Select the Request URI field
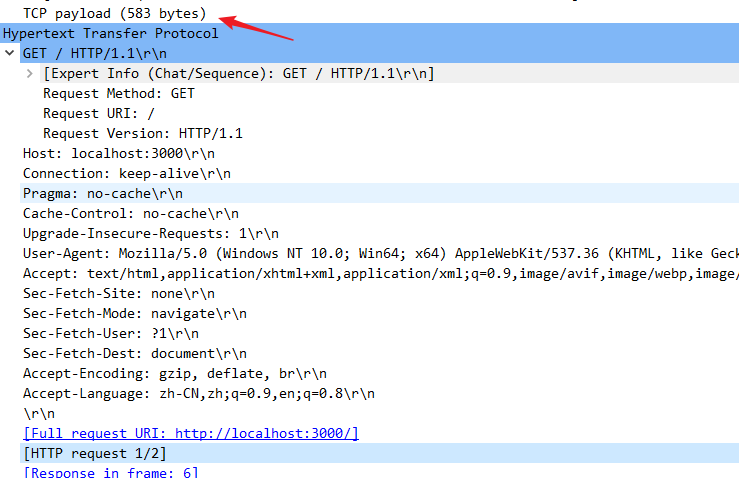This screenshot has height=478, width=739. click(98, 113)
